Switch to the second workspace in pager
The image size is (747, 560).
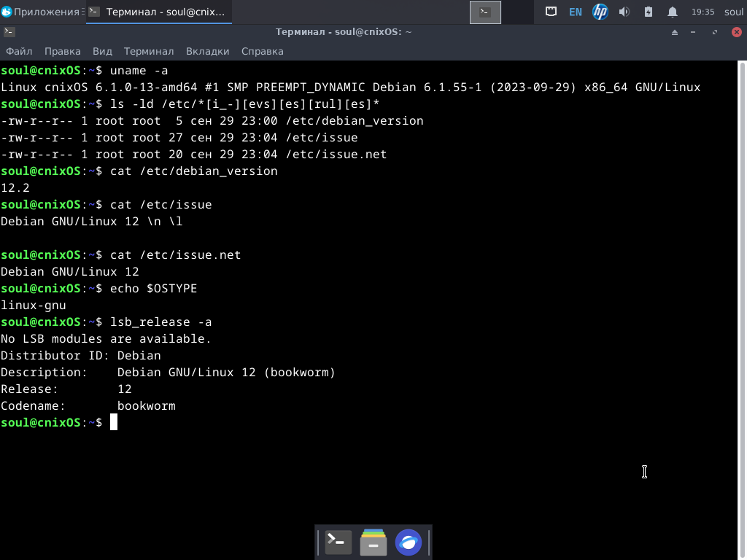[517, 12]
